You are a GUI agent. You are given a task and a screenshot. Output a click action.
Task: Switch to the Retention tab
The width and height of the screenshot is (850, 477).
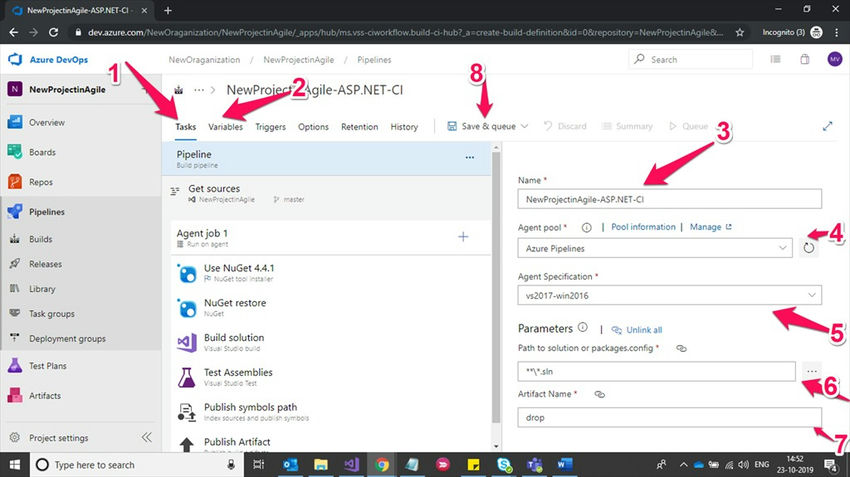pyautogui.click(x=359, y=127)
